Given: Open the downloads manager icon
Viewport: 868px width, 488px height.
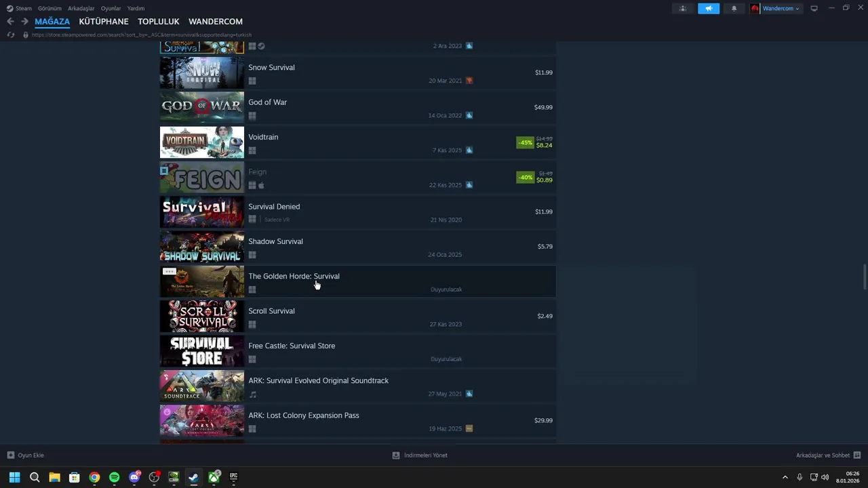Looking at the screenshot, I should [x=396, y=455].
